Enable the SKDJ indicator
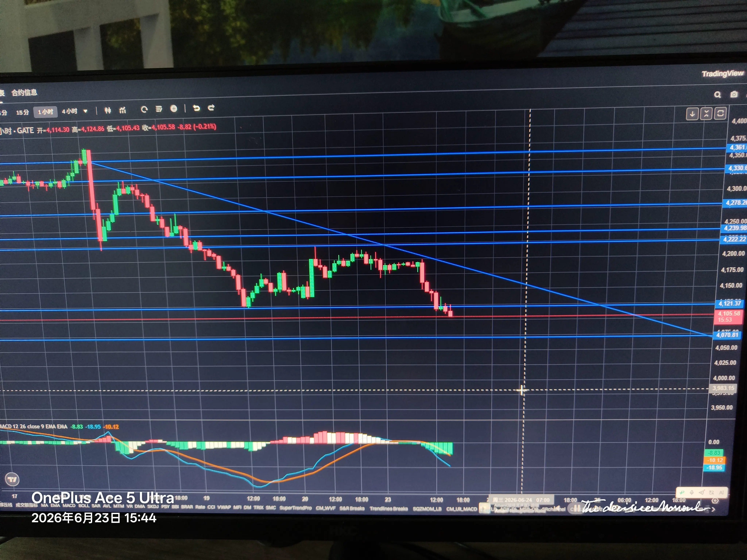The image size is (747, 560). pyautogui.click(x=153, y=506)
